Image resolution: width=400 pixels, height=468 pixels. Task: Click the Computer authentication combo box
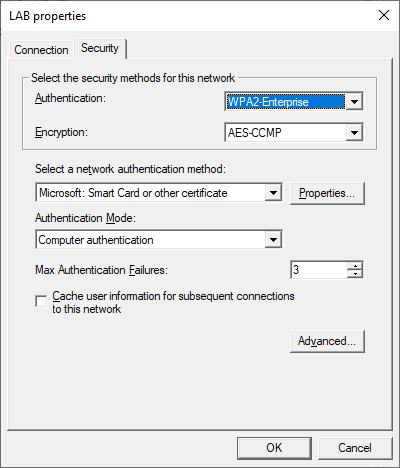[159, 240]
